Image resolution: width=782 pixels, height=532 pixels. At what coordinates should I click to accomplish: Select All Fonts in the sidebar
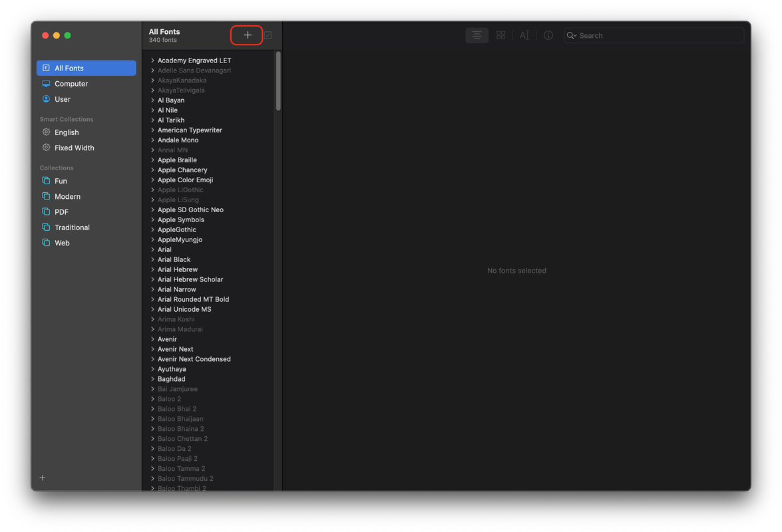coord(87,68)
